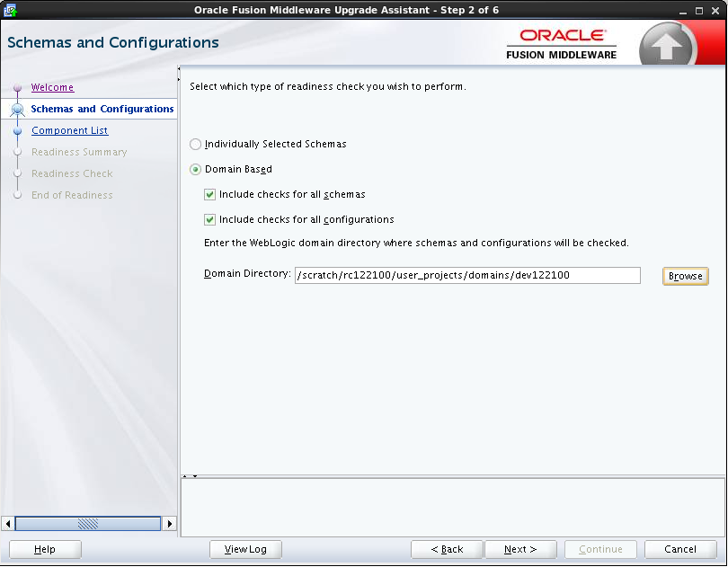
Task: Open the Help button
Action: pos(45,549)
